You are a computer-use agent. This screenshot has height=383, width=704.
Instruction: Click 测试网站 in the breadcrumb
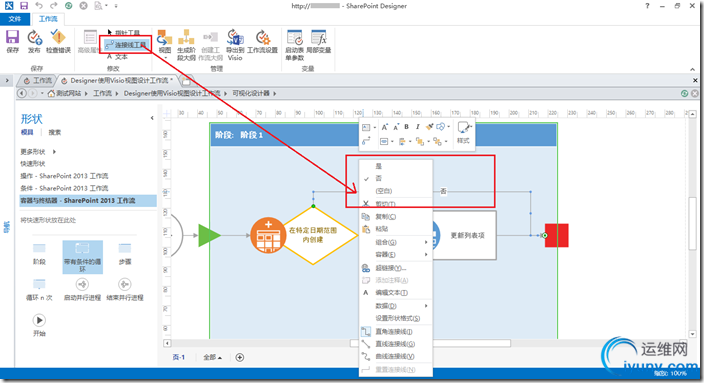coord(68,93)
